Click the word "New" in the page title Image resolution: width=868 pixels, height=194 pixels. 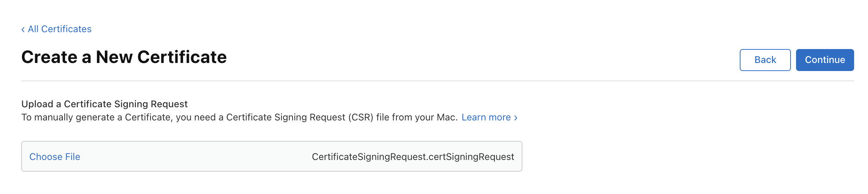pos(114,57)
